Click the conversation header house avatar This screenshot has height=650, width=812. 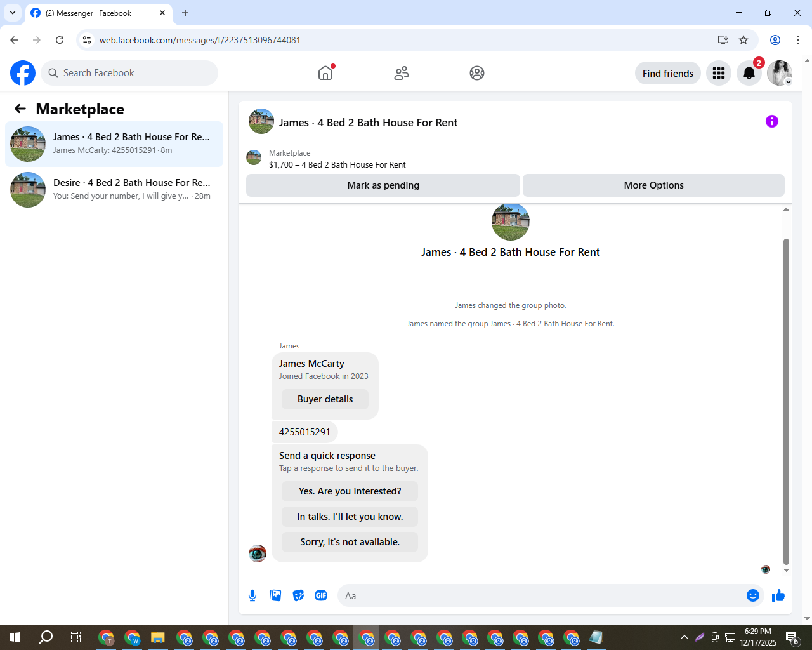(261, 121)
